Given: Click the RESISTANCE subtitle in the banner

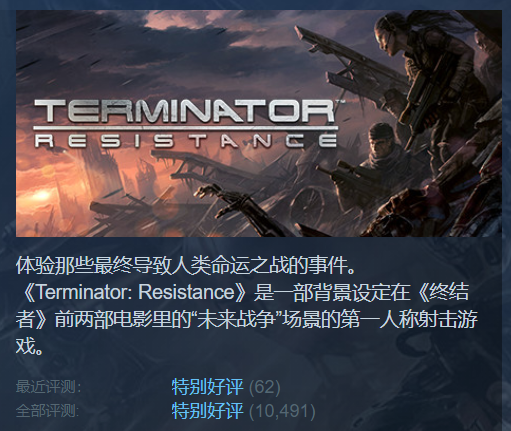Looking at the screenshot, I should pos(186,141).
